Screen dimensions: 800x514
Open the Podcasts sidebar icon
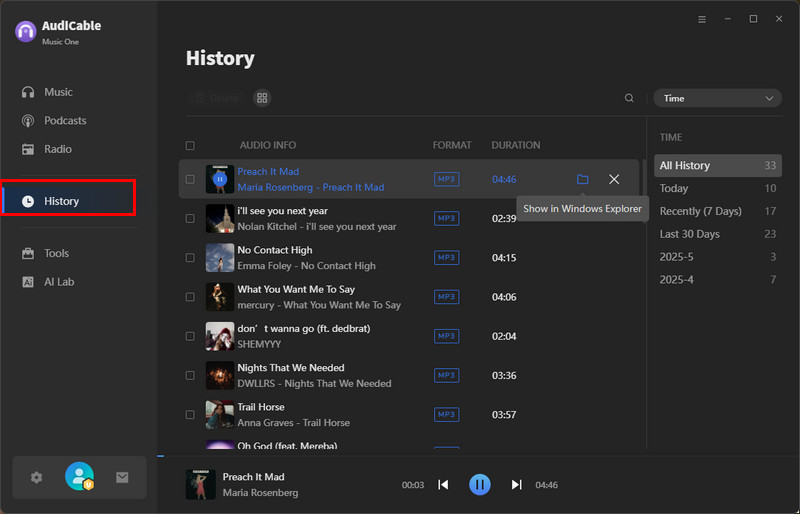click(28, 120)
